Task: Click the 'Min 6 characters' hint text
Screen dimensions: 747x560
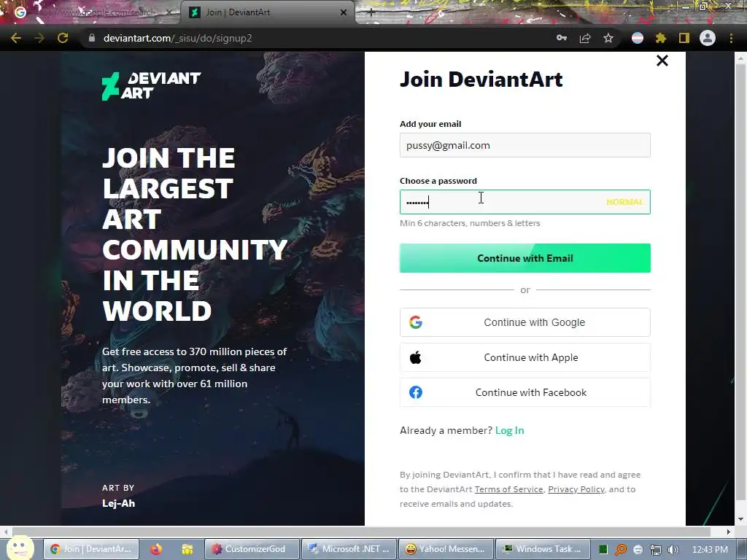Action: pos(470,223)
